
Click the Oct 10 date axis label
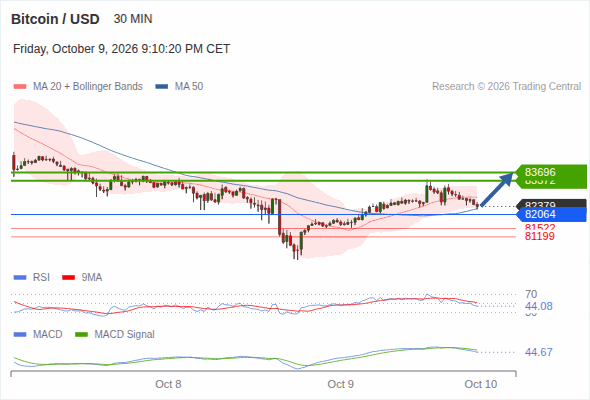click(481, 384)
